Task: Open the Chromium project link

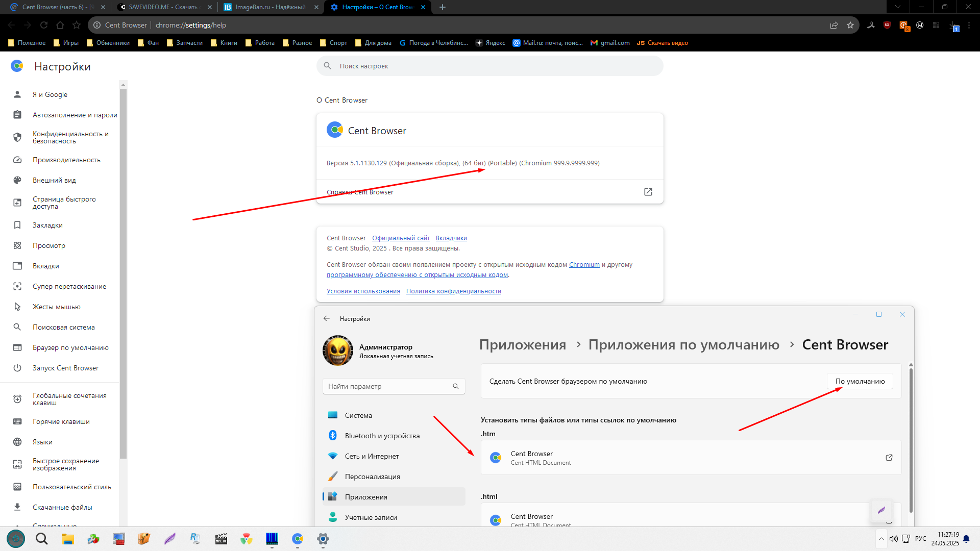Action: tap(584, 265)
